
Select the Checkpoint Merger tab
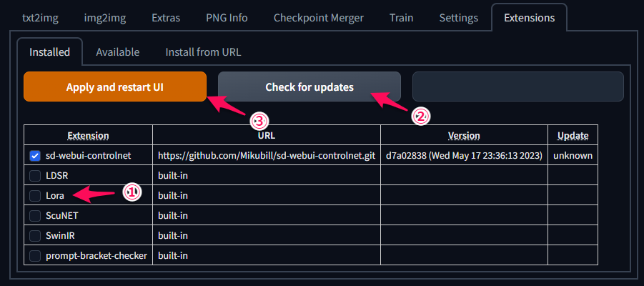[319, 18]
